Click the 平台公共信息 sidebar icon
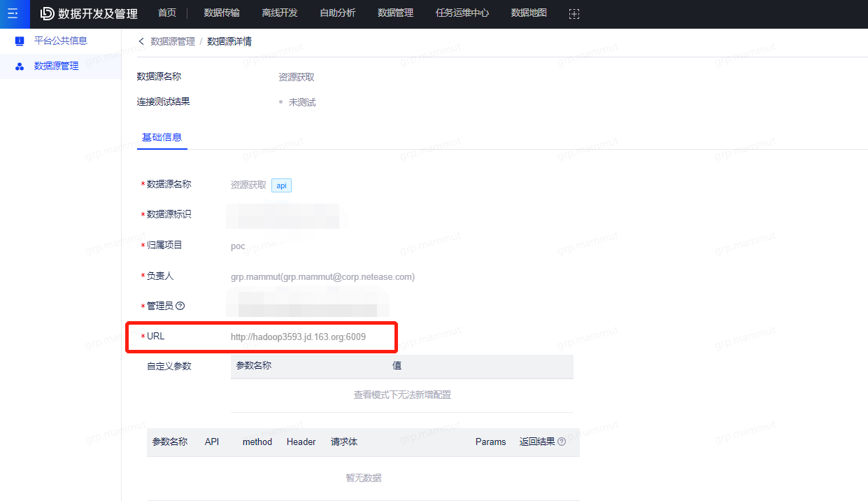 [x=20, y=41]
